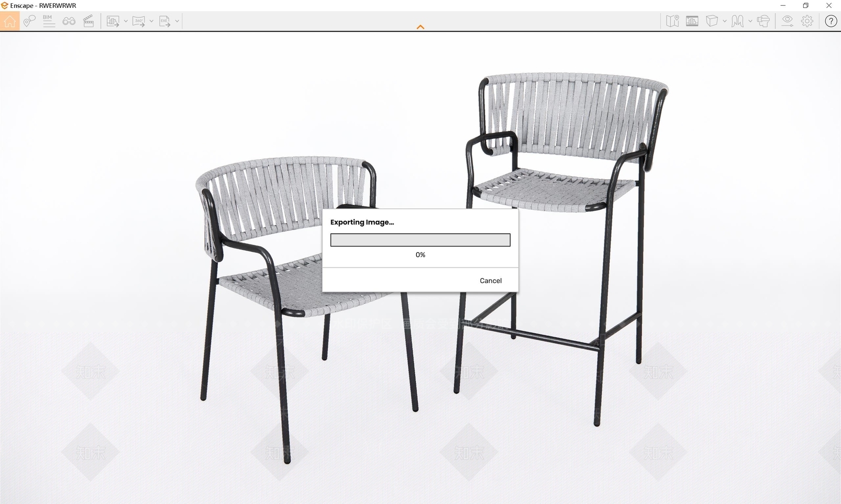
Task: Open the Mini Map icon
Action: coord(672,21)
